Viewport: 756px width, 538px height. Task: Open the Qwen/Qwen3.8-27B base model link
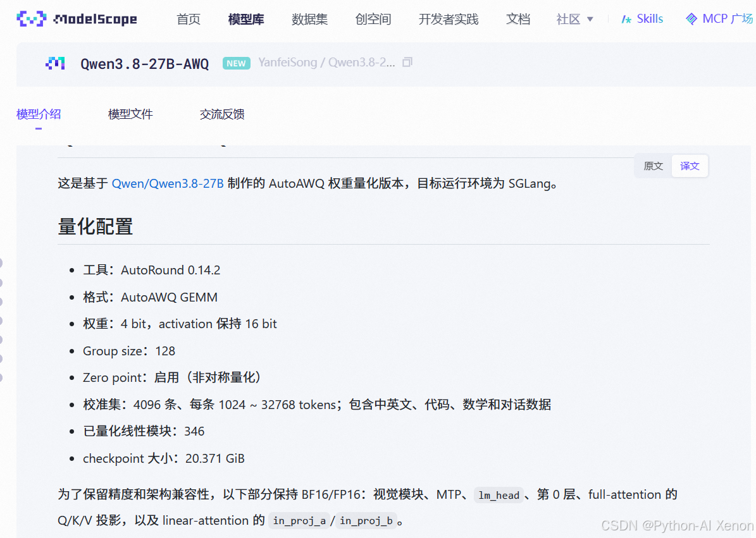(168, 183)
